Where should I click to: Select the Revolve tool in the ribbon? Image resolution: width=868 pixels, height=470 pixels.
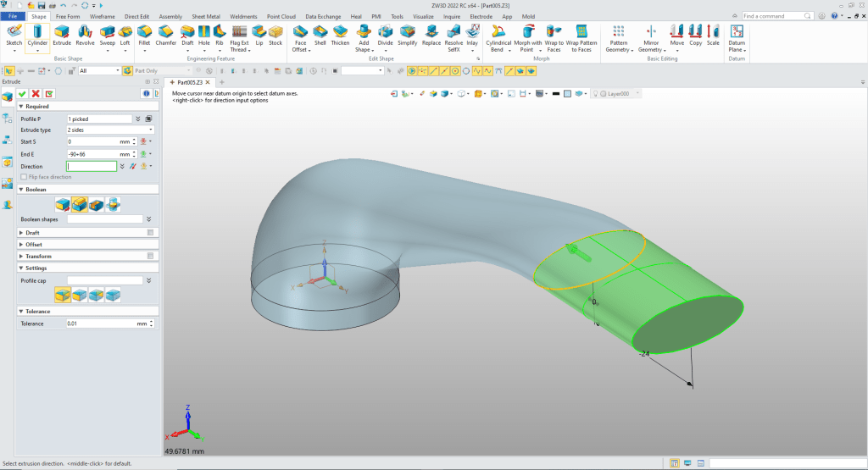click(85, 34)
